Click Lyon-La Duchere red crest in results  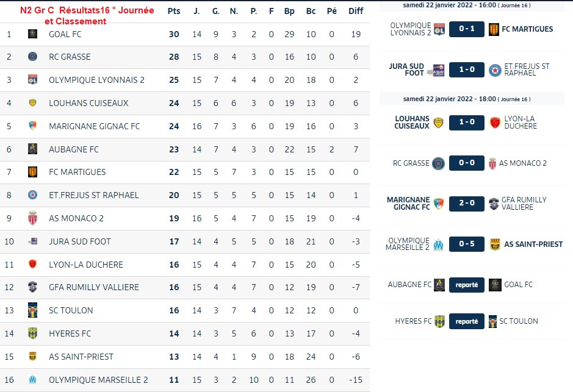pyautogui.click(x=496, y=123)
